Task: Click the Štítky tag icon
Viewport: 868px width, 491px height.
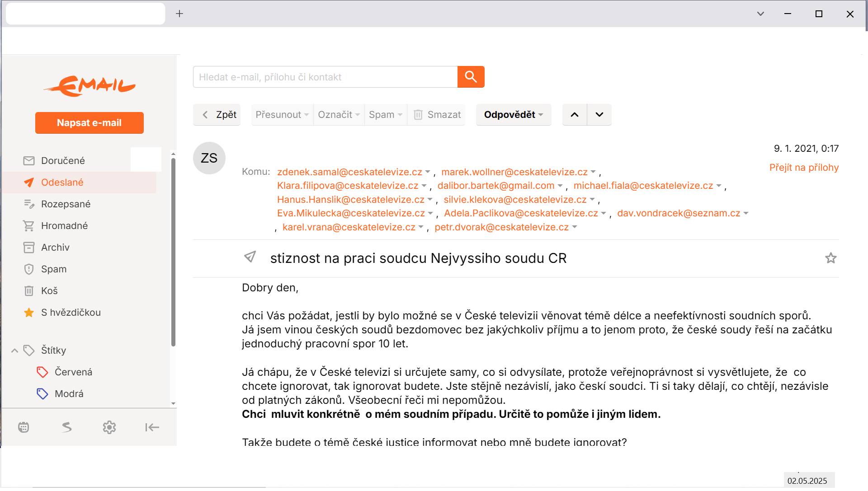Action: click(29, 351)
